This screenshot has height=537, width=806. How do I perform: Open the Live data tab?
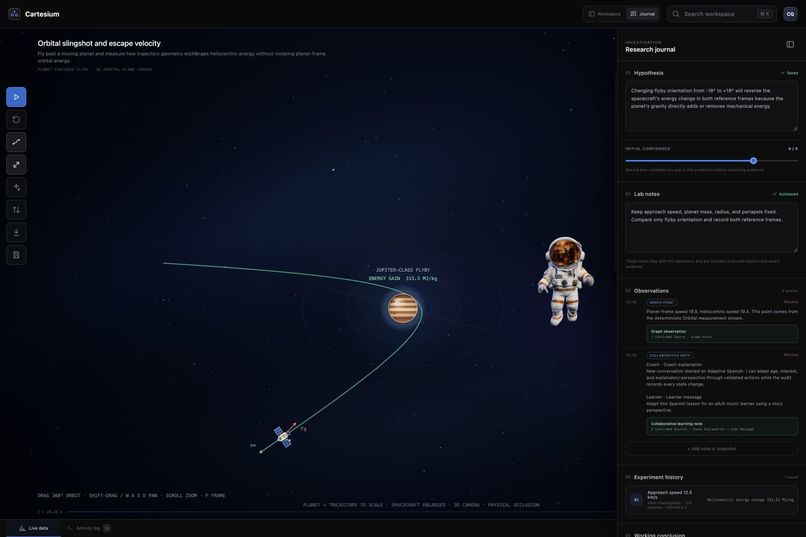pos(33,528)
